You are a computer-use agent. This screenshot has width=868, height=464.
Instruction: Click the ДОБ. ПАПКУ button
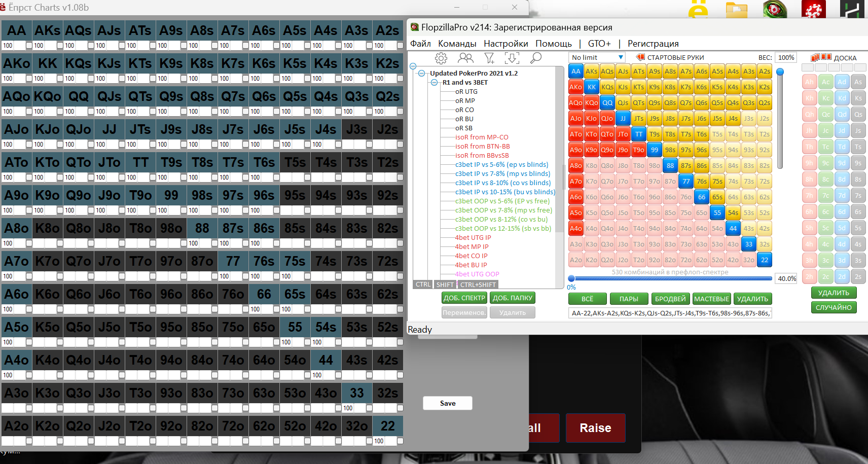tap(513, 298)
